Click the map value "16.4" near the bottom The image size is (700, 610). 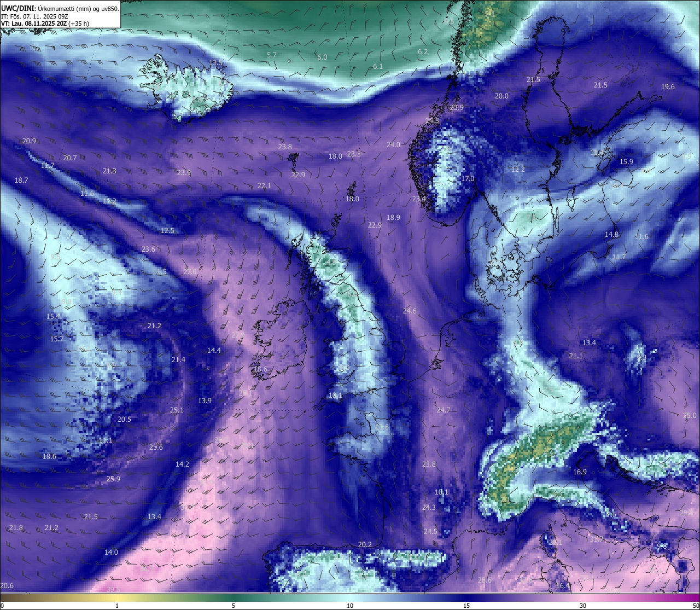tap(563, 585)
